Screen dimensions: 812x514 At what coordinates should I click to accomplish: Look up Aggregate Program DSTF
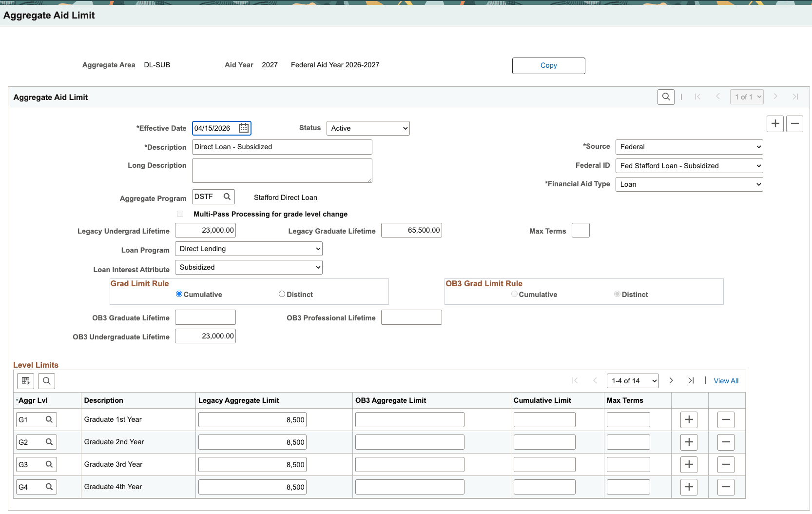[227, 197]
